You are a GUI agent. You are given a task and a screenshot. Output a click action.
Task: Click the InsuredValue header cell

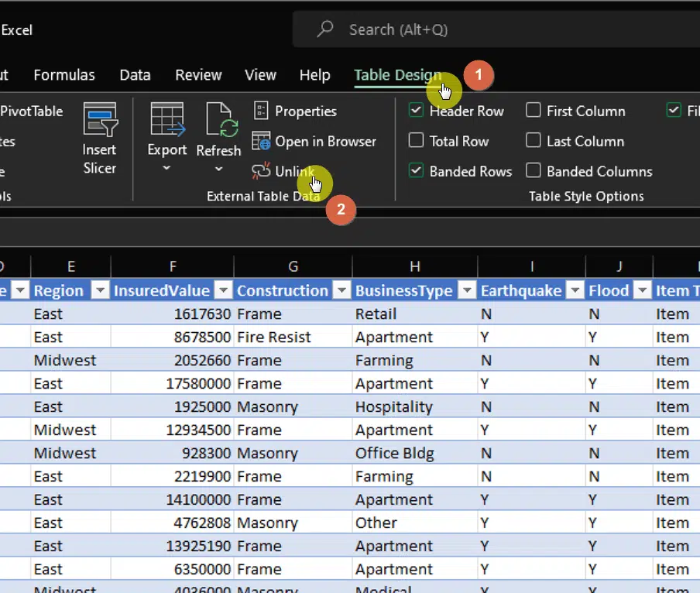click(173, 291)
